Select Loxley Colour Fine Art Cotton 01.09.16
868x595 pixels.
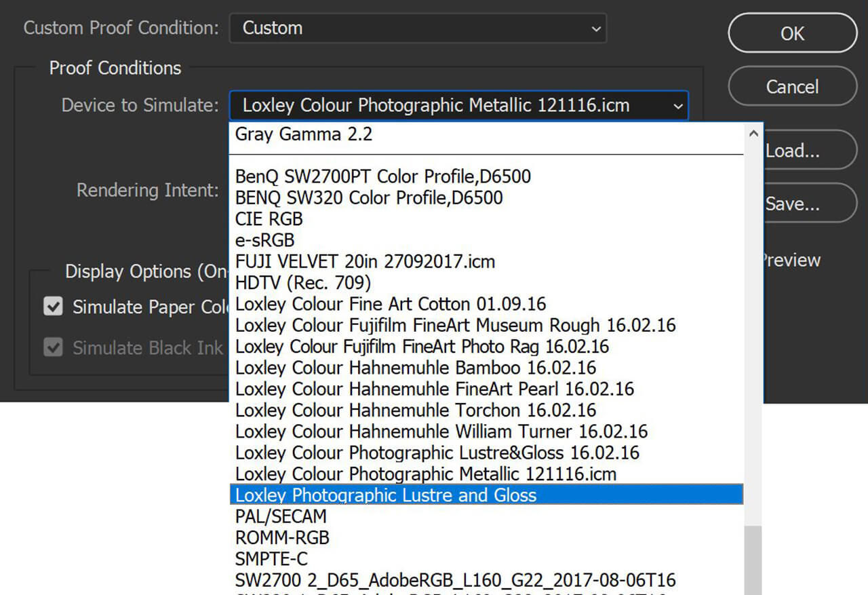486,304
